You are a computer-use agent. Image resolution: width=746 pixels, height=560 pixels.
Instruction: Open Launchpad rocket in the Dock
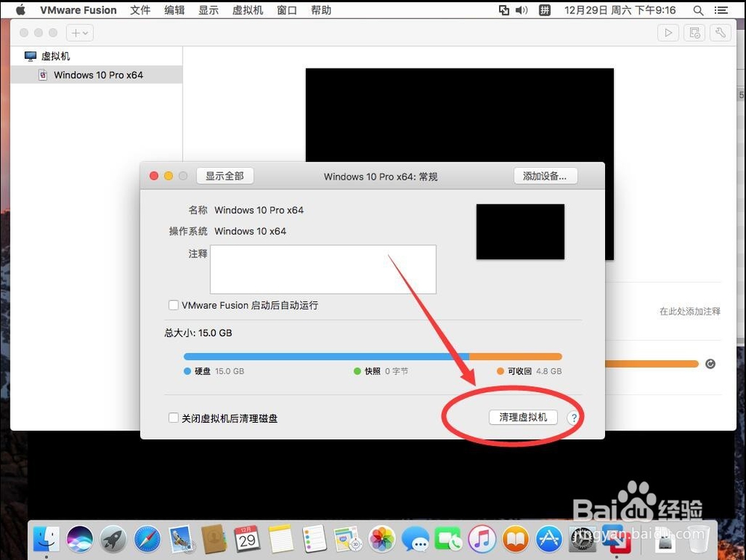coord(113,539)
